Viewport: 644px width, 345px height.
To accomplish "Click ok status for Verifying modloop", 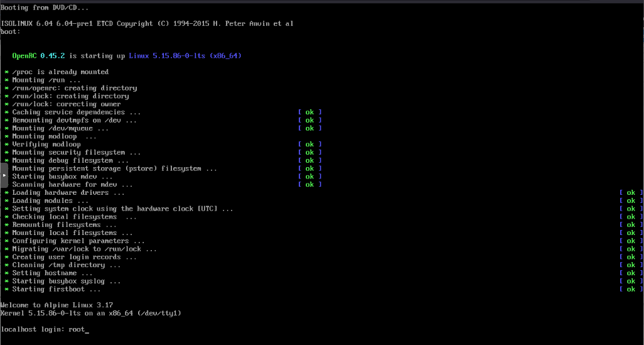I will [309, 145].
